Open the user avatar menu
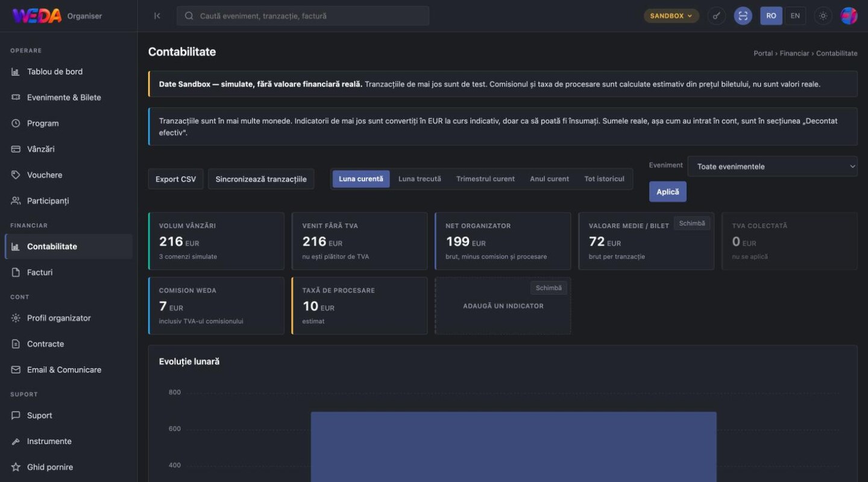Image resolution: width=868 pixels, height=482 pixels. (849, 16)
